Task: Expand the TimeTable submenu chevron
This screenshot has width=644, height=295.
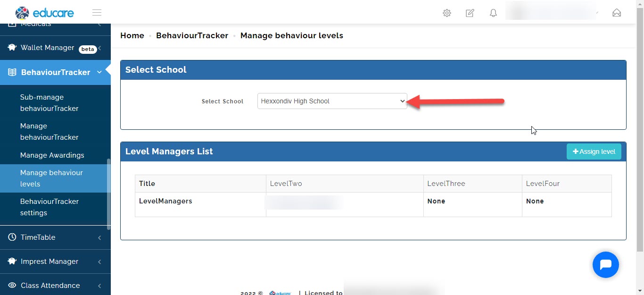Action: pos(99,238)
